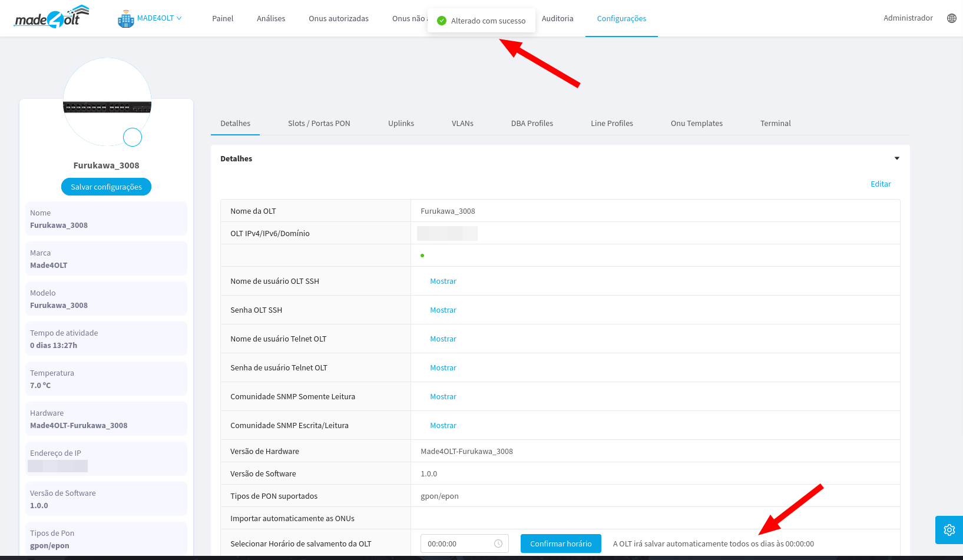The height and width of the screenshot is (560, 963).
Task: Click the Confirmar horário button
Action: coord(560,544)
